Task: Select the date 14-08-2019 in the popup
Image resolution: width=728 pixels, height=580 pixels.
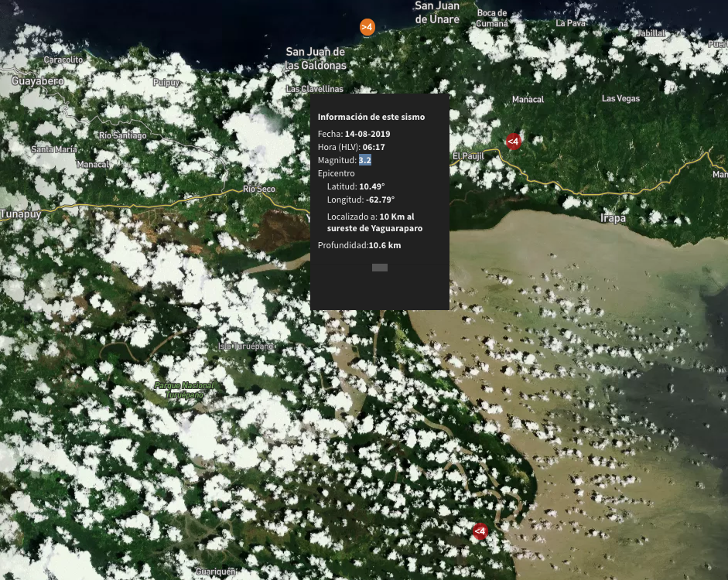Action: pyautogui.click(x=368, y=134)
